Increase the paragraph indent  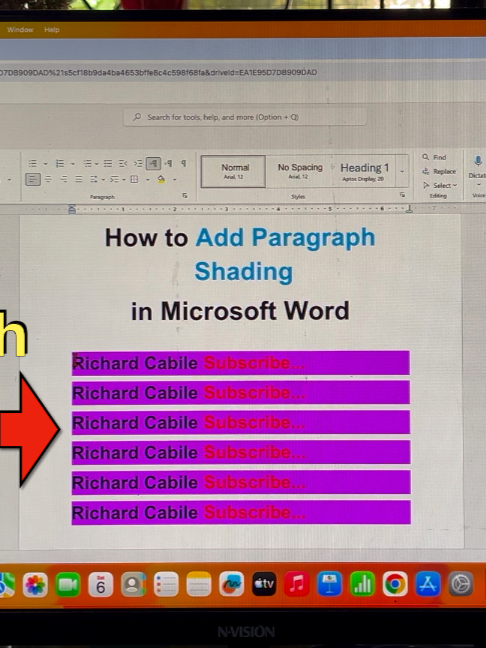click(138, 164)
